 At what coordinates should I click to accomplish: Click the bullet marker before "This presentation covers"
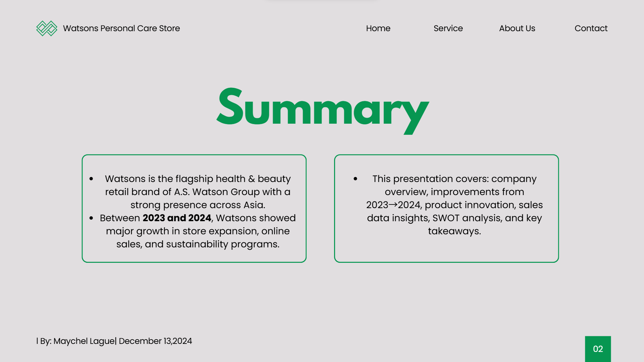355,179
